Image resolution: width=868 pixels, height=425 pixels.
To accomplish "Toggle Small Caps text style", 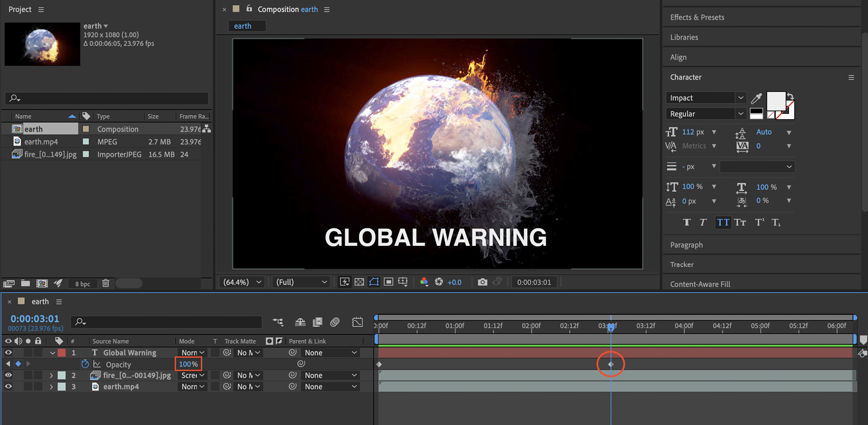I will [740, 222].
